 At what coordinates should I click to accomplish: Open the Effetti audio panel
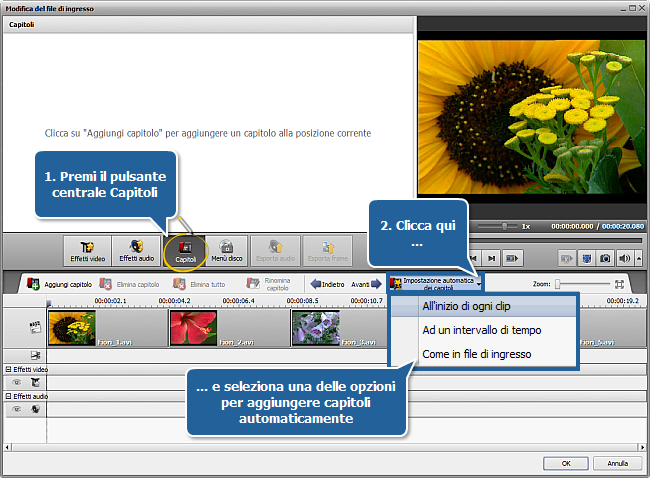tap(136, 251)
